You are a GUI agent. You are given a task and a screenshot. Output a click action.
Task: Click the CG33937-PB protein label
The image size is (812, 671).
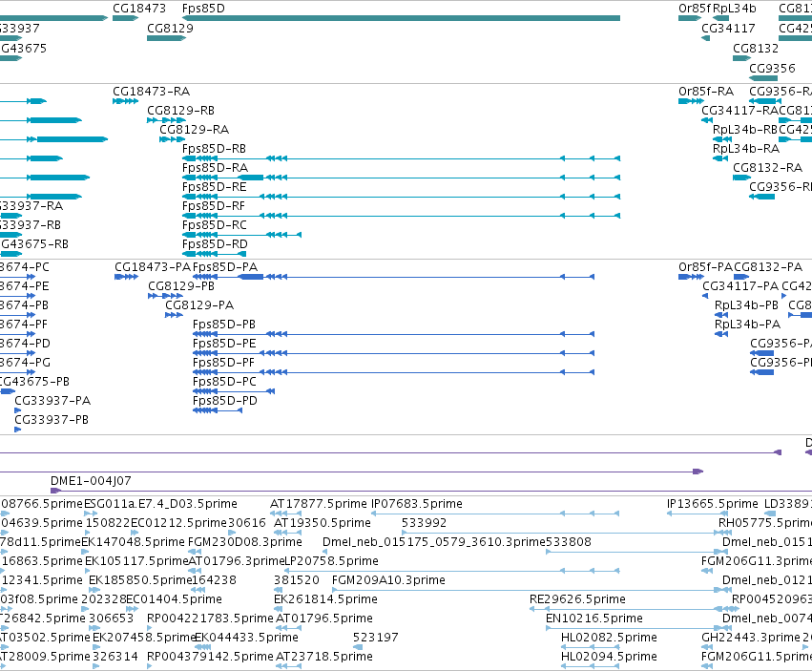point(52,420)
